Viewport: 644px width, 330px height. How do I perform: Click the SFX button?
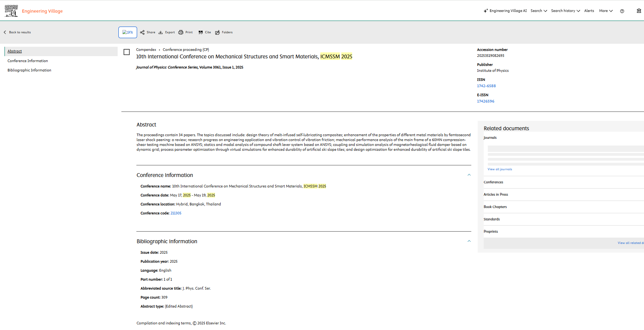click(128, 33)
